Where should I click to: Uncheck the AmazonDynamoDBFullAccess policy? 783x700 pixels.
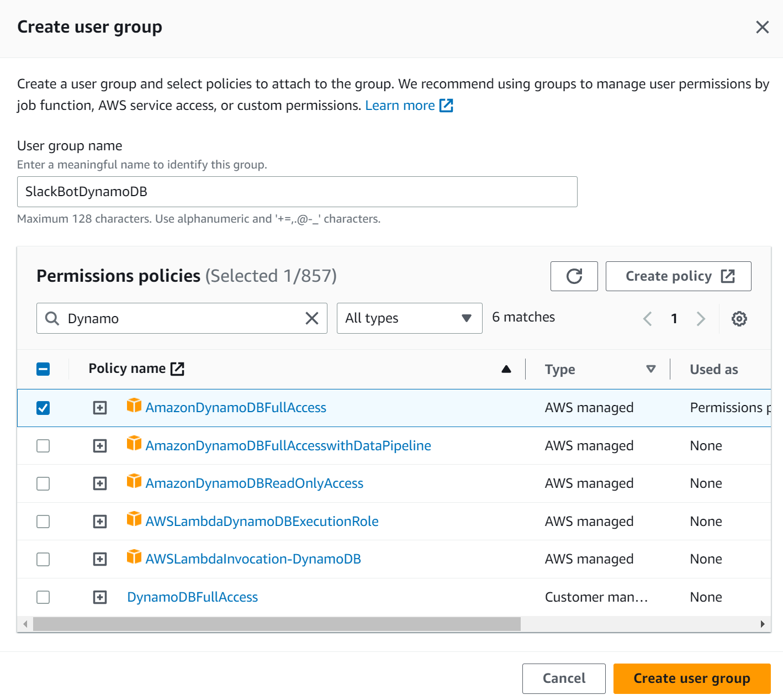[x=43, y=407]
